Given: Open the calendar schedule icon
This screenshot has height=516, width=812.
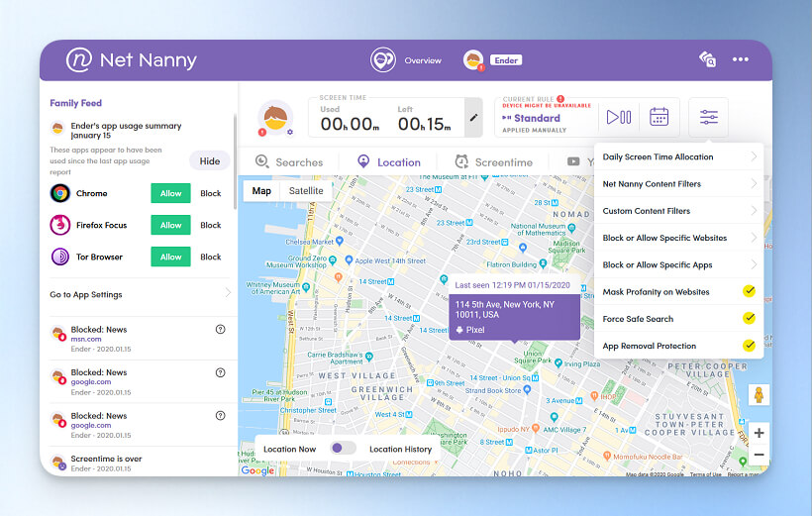Looking at the screenshot, I should (659, 117).
